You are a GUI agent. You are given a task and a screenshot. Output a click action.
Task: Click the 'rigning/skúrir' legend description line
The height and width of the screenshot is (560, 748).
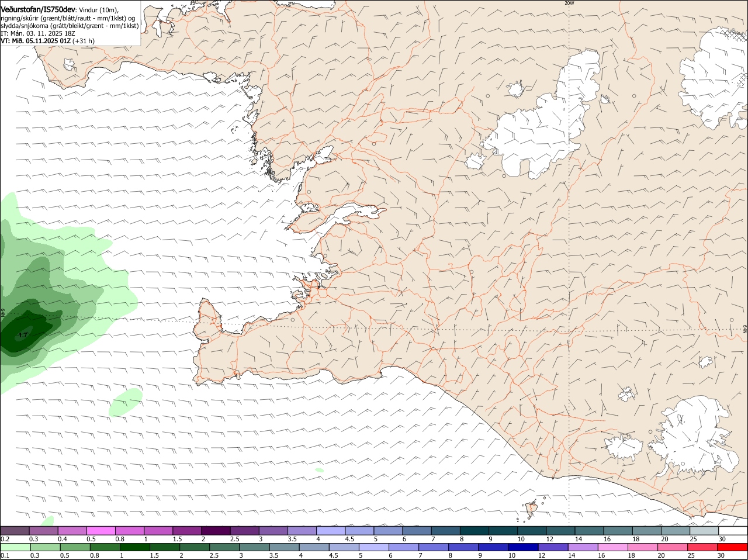pyautogui.click(x=68, y=18)
